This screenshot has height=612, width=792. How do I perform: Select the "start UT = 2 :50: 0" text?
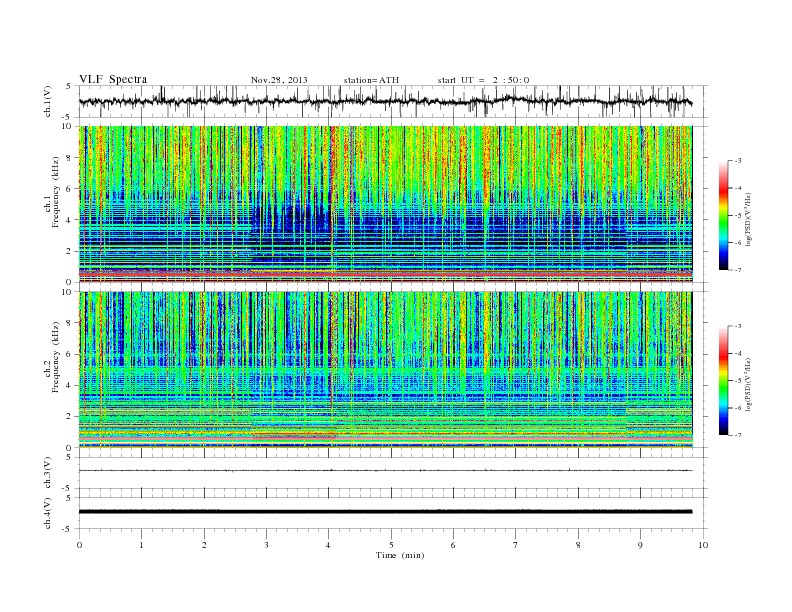(483, 80)
